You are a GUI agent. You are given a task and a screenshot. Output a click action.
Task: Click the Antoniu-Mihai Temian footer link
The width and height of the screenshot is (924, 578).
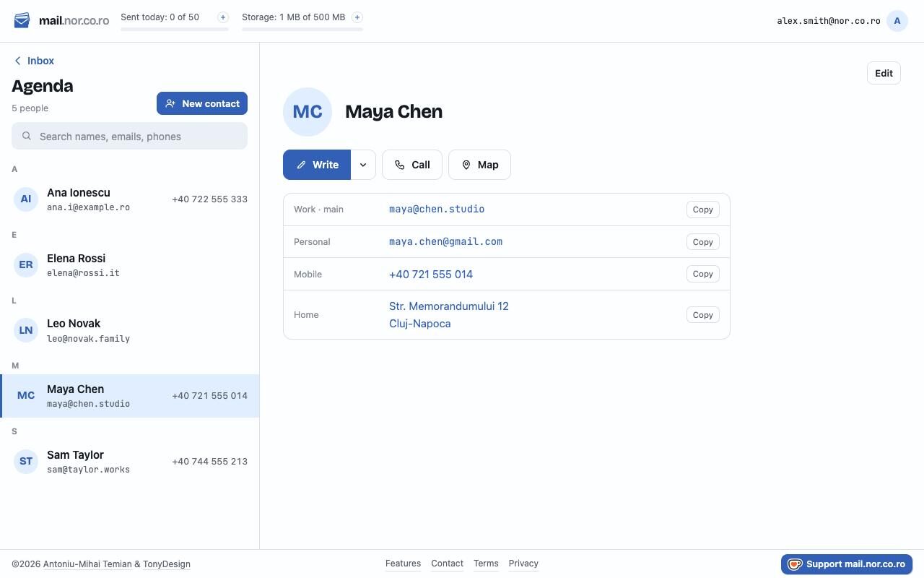tap(87, 564)
